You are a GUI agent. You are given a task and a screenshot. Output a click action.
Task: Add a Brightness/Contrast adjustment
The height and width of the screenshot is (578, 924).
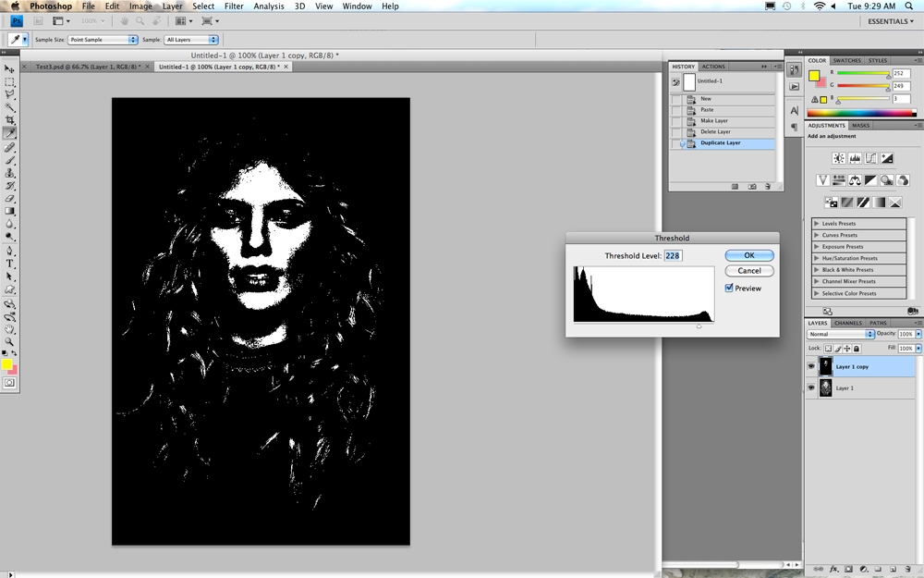coord(839,158)
